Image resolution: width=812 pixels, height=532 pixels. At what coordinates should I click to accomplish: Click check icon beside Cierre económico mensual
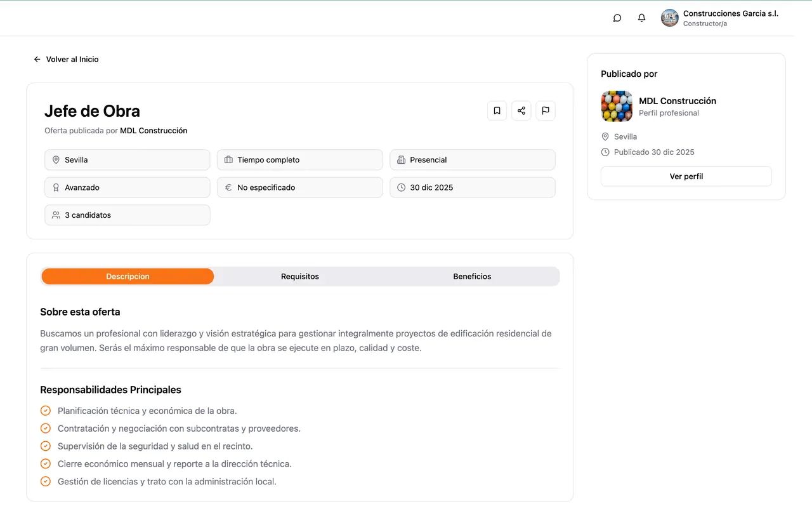[45, 464]
